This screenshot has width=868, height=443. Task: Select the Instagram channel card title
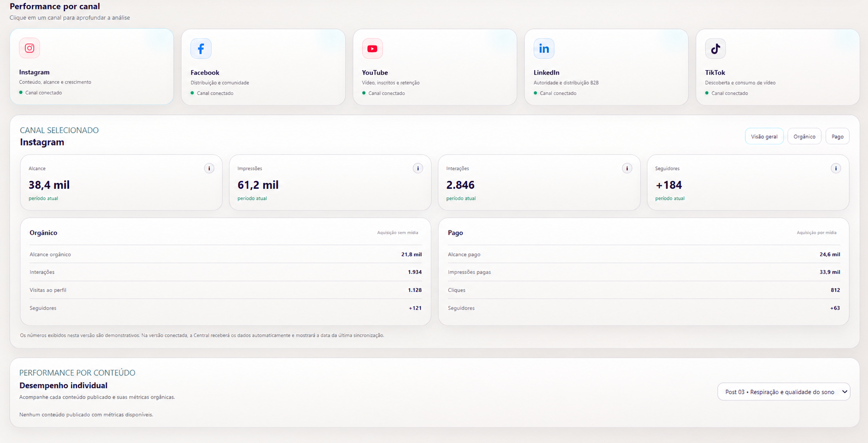click(34, 72)
